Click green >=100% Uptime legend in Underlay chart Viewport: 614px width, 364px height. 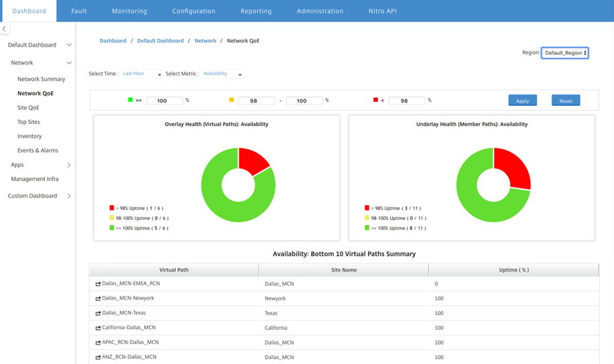395,228
